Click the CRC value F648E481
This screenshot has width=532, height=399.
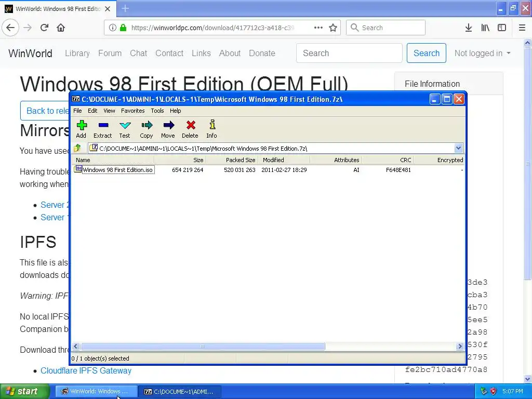(398, 170)
